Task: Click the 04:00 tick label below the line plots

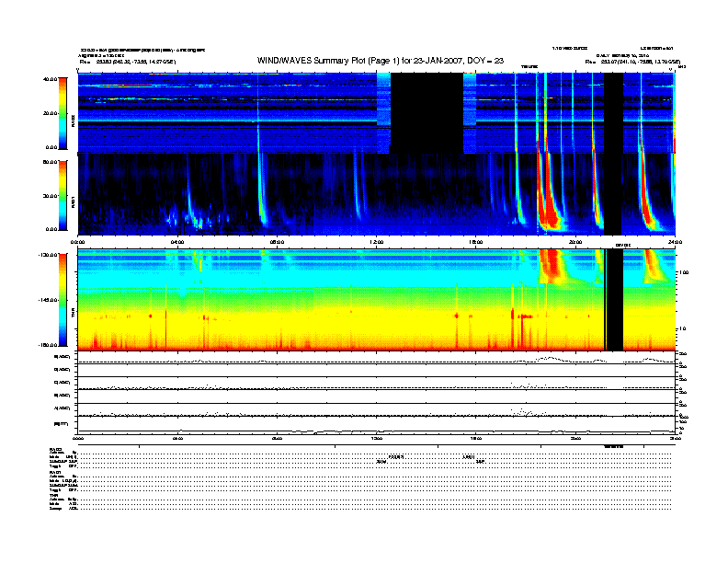Action: click(x=177, y=438)
